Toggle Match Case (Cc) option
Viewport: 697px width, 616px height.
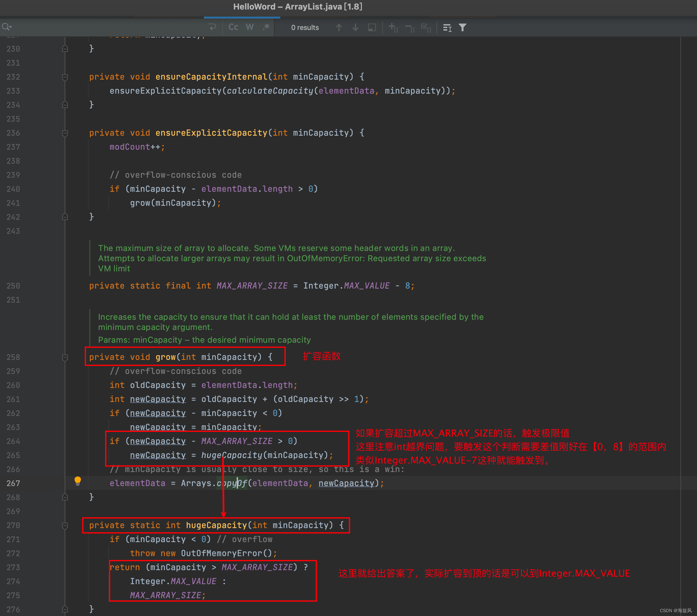pos(233,27)
